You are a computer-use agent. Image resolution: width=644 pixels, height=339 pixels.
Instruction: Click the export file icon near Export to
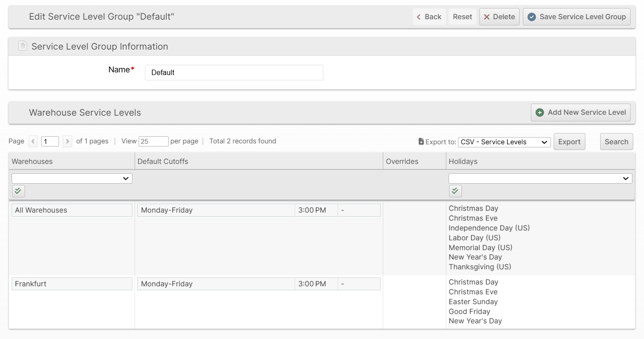pyautogui.click(x=421, y=142)
